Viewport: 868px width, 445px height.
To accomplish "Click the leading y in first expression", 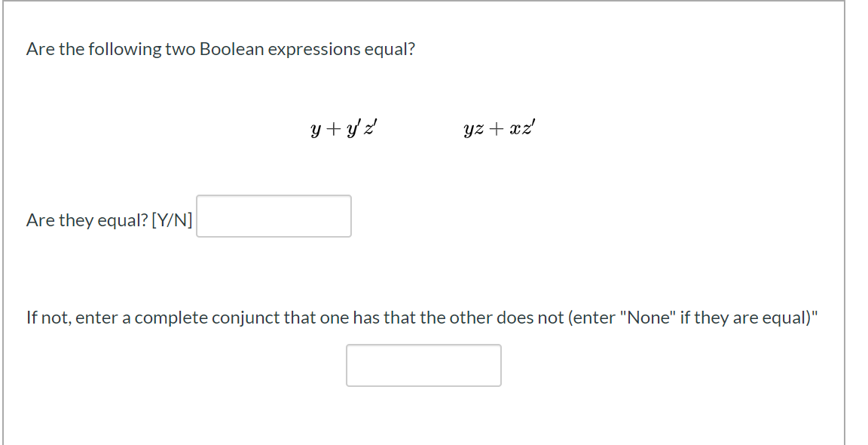I will (316, 132).
